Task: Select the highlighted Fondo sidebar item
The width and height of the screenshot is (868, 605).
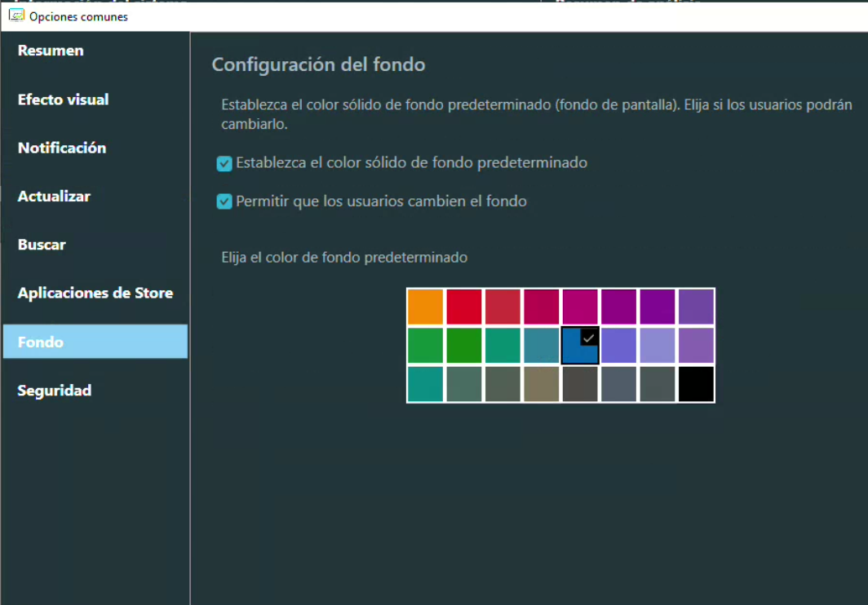Action: pyautogui.click(x=95, y=342)
